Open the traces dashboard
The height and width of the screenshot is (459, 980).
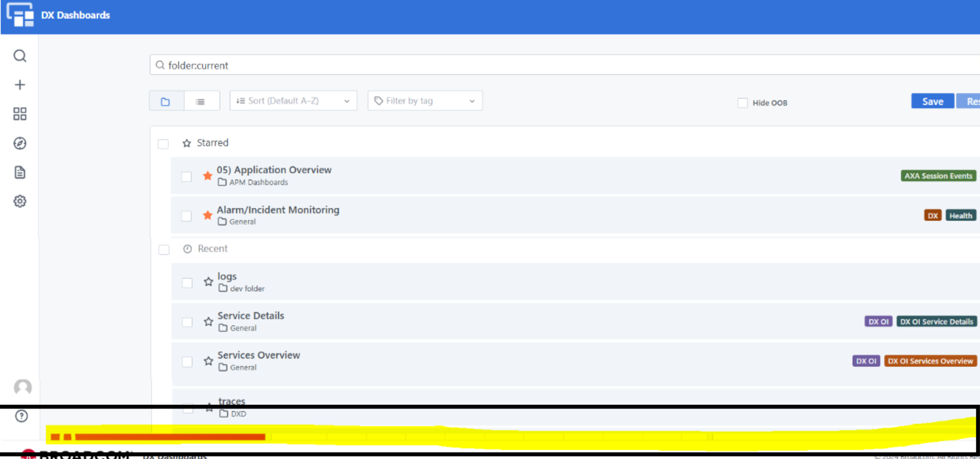pos(232,401)
